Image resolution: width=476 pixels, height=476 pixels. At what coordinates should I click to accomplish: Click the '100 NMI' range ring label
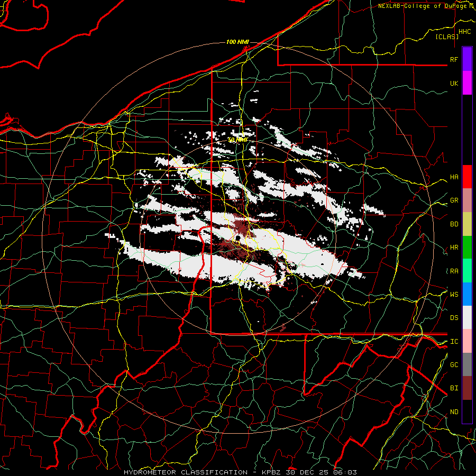237,42
